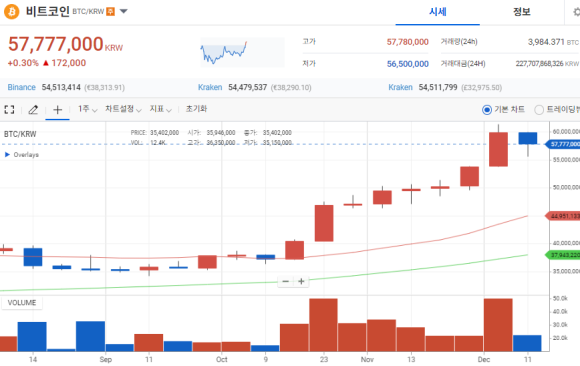Zoom out chart with minus button

286,282
